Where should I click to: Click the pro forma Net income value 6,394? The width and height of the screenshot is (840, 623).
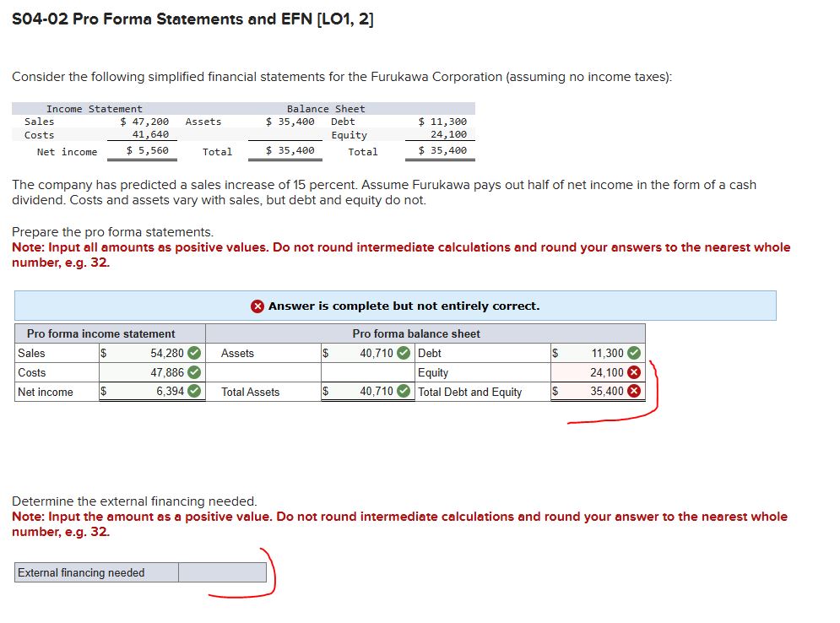pos(171,392)
